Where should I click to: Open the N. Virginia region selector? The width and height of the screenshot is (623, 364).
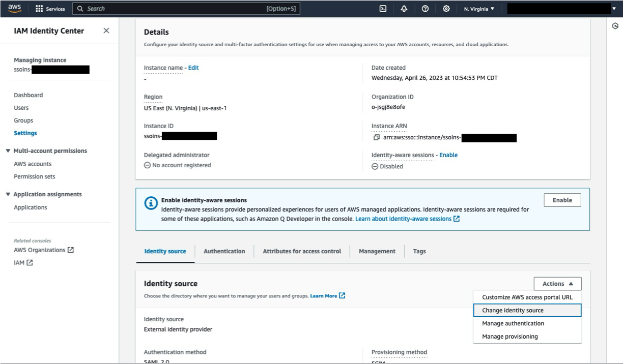[x=478, y=8]
